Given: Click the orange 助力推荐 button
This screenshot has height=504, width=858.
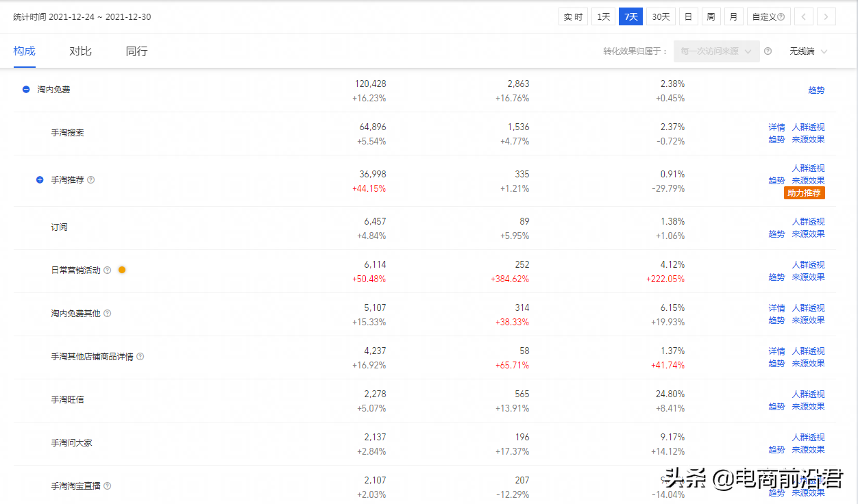Looking at the screenshot, I should point(804,193).
